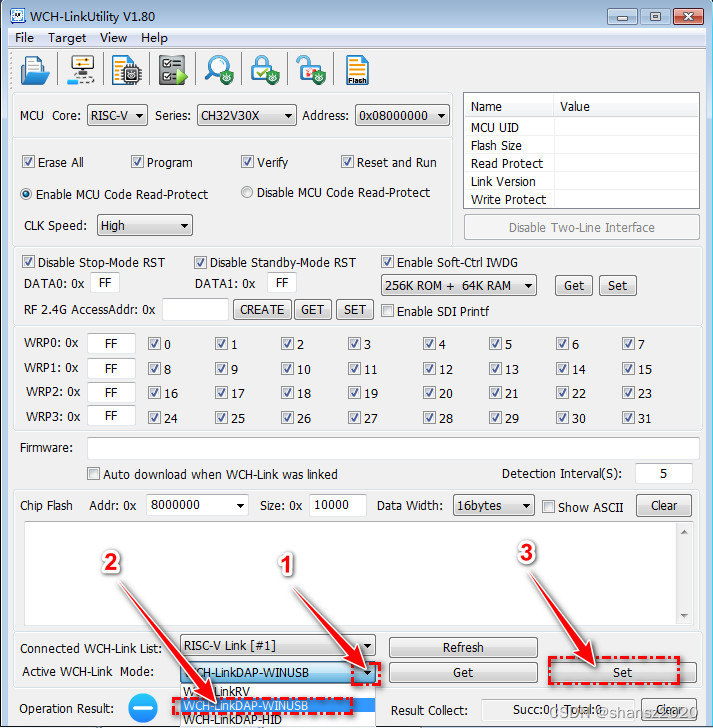Click the Active WCH-Link Mode dropdown arrow

[367, 673]
